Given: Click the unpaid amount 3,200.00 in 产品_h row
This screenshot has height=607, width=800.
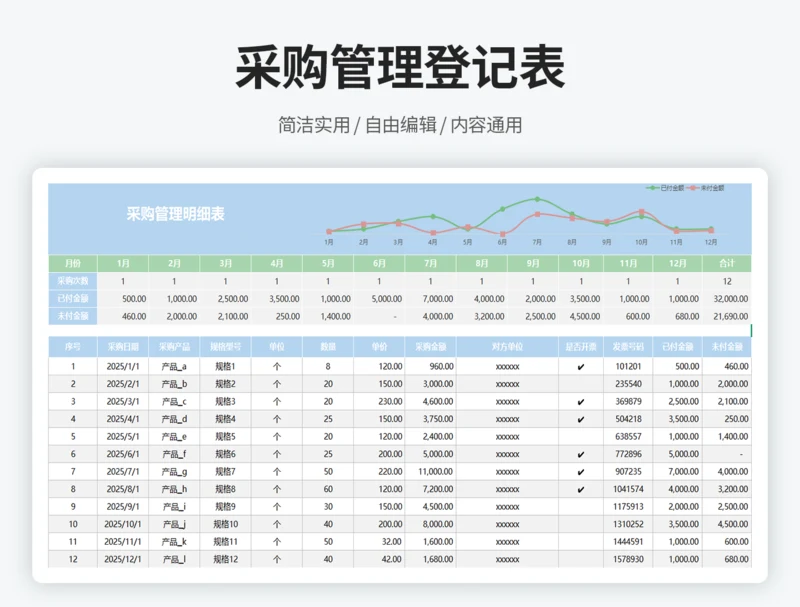Looking at the screenshot, I should 727,489.
